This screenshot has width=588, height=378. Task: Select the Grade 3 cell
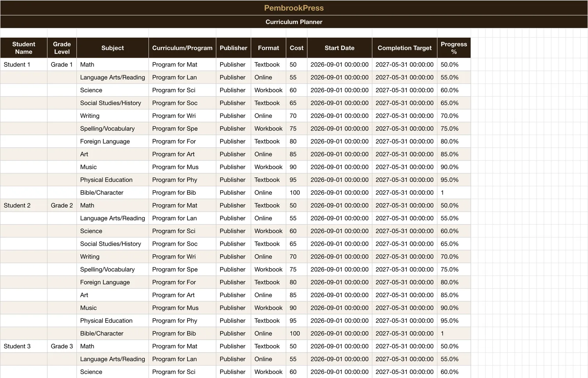pos(62,346)
